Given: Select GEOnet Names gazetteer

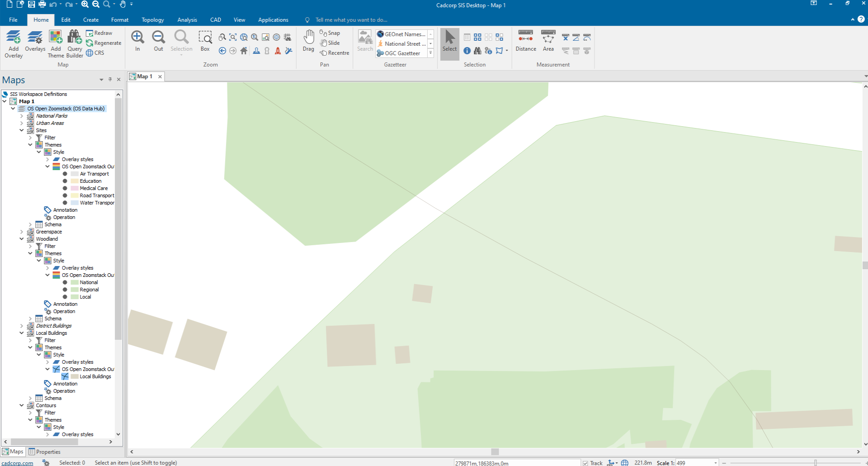Looking at the screenshot, I should click(x=401, y=34).
